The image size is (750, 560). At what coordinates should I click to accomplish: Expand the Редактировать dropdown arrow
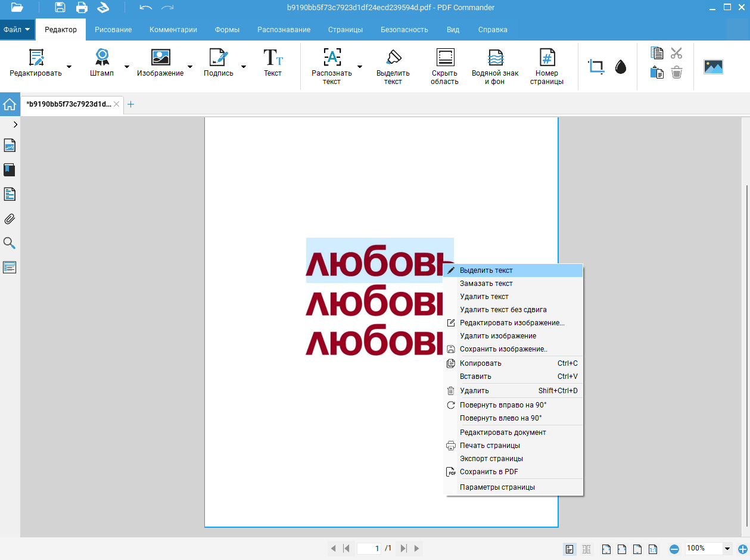click(69, 67)
